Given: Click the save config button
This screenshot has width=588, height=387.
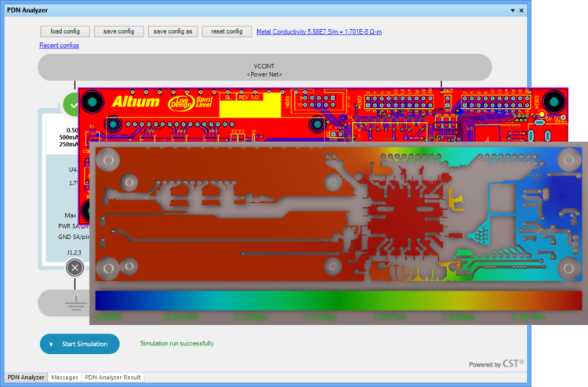Looking at the screenshot, I should pos(119,31).
